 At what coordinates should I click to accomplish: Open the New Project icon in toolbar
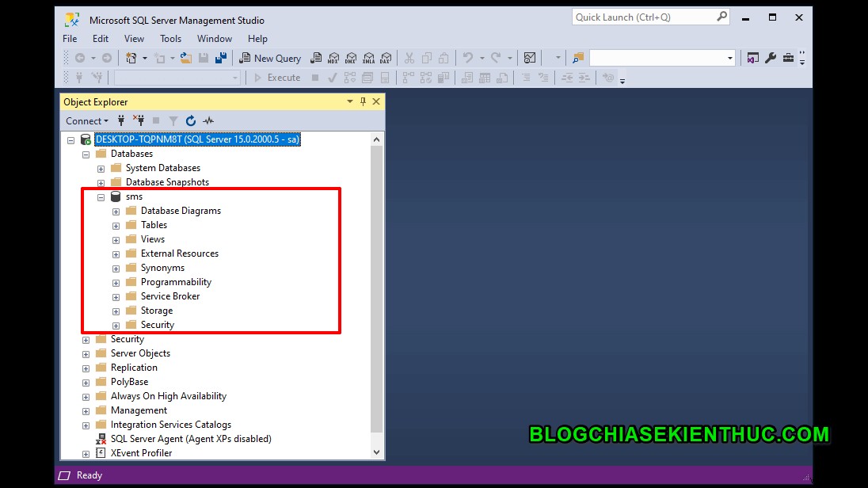tap(131, 58)
